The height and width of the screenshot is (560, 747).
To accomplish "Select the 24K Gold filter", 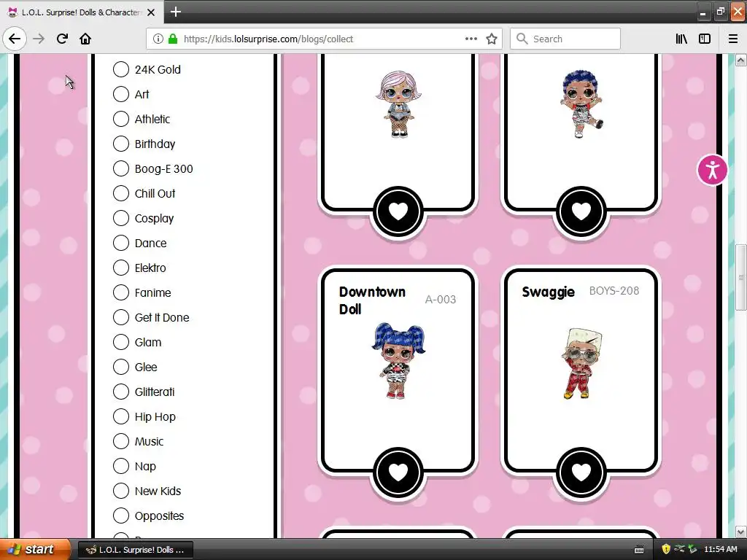I will coord(147,69).
